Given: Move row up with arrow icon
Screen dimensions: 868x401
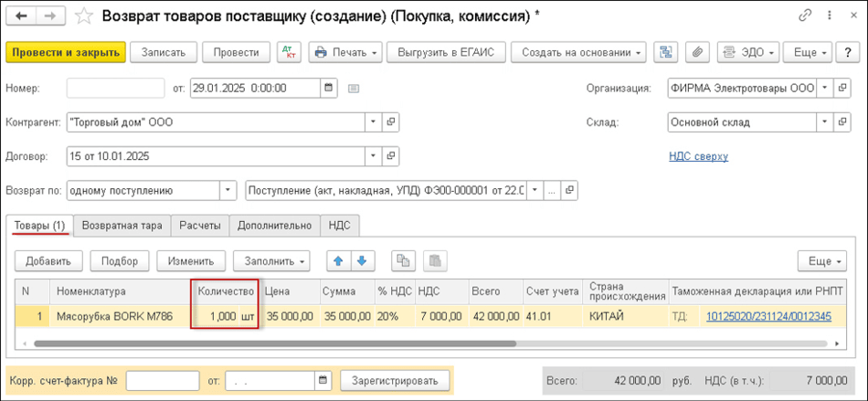Looking at the screenshot, I should [x=339, y=260].
